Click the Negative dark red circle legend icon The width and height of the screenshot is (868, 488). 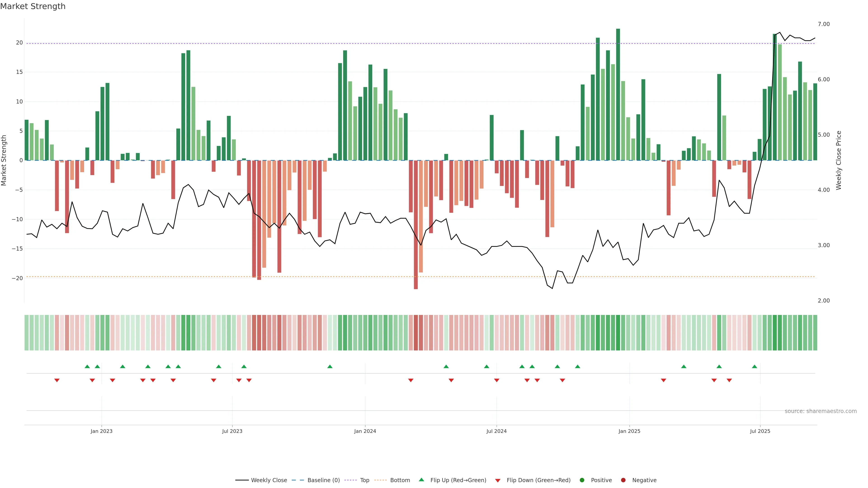point(623,480)
